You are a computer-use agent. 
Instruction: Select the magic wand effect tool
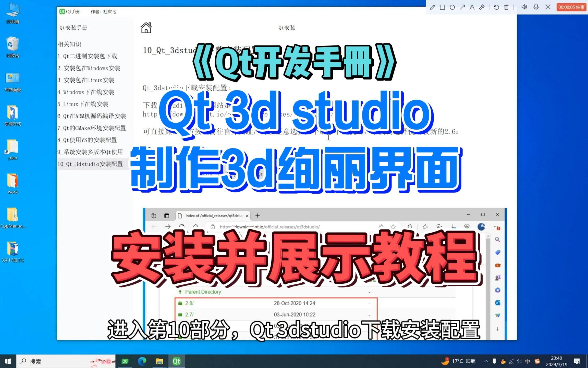(482, 7)
